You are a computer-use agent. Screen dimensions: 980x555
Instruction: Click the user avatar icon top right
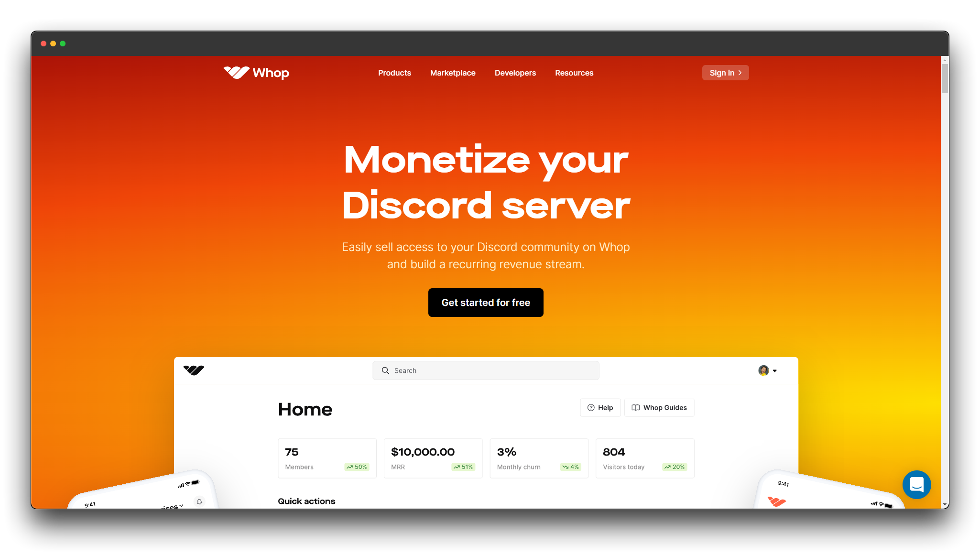pos(764,370)
